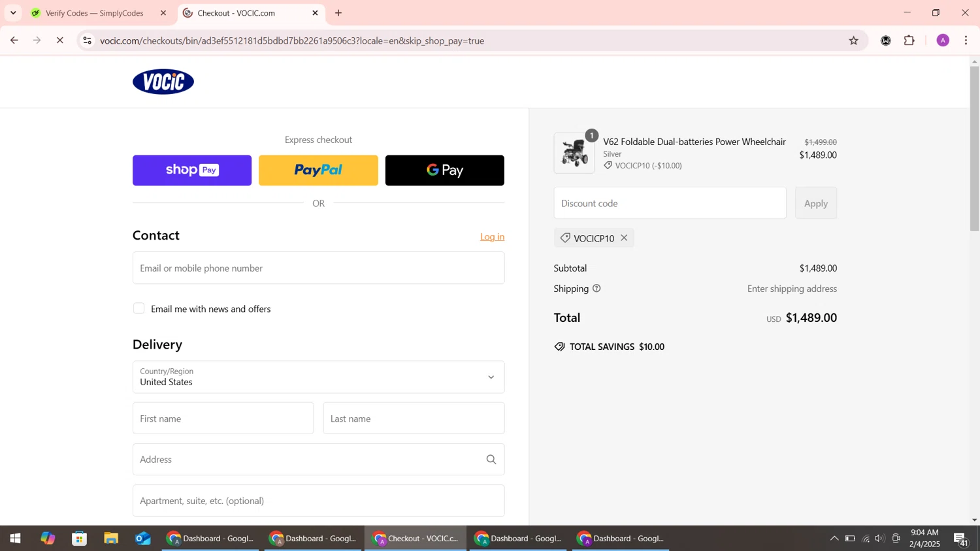Go back to previous page
The image size is (980, 551).
[14, 40]
